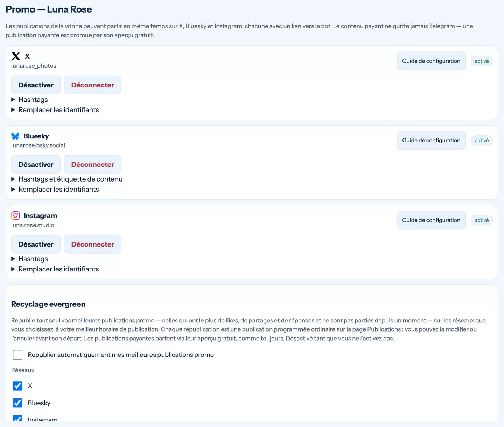Viewport: 504px width, 427px height.
Task: Click Désactiver for the Instagram account
Action: (x=36, y=244)
